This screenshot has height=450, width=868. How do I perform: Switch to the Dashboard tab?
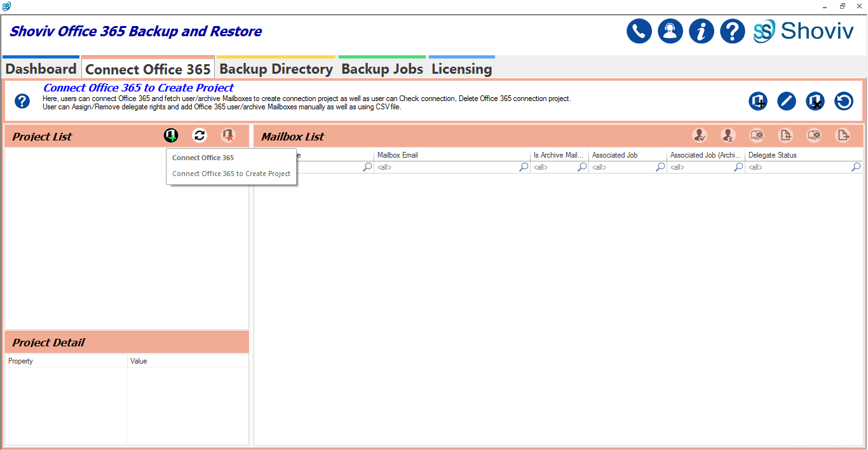tap(41, 68)
